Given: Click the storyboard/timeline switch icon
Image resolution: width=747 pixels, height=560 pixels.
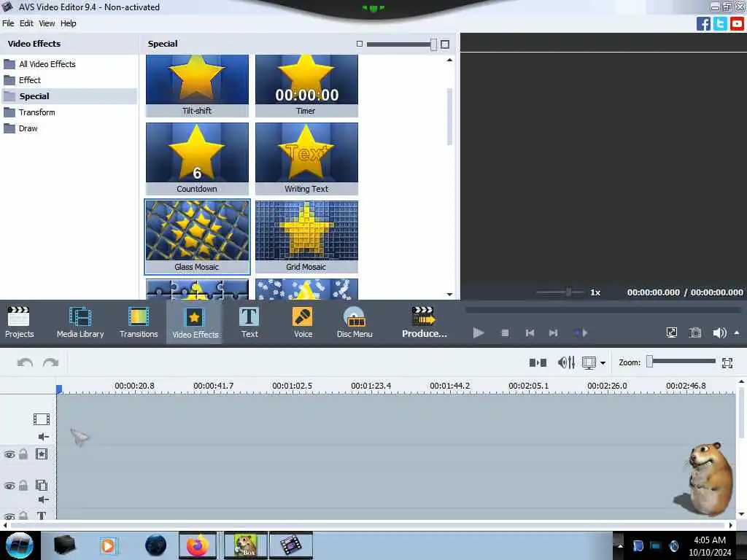Looking at the screenshot, I should click(538, 363).
